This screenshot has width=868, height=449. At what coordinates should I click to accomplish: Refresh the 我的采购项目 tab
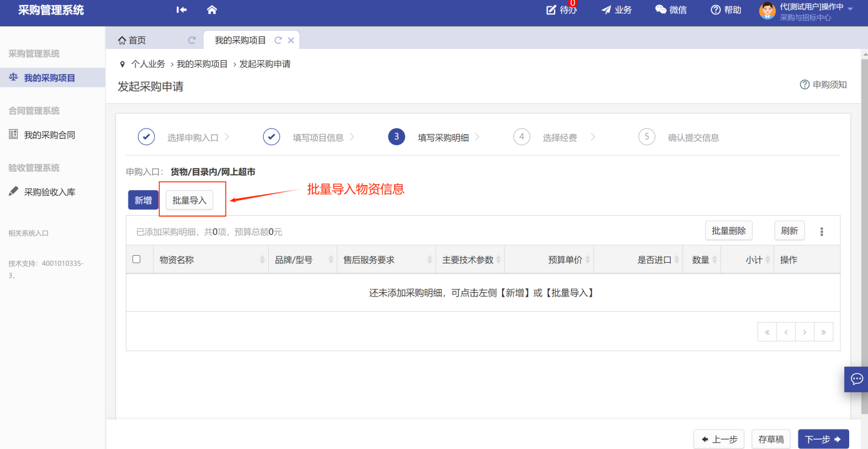tap(278, 40)
